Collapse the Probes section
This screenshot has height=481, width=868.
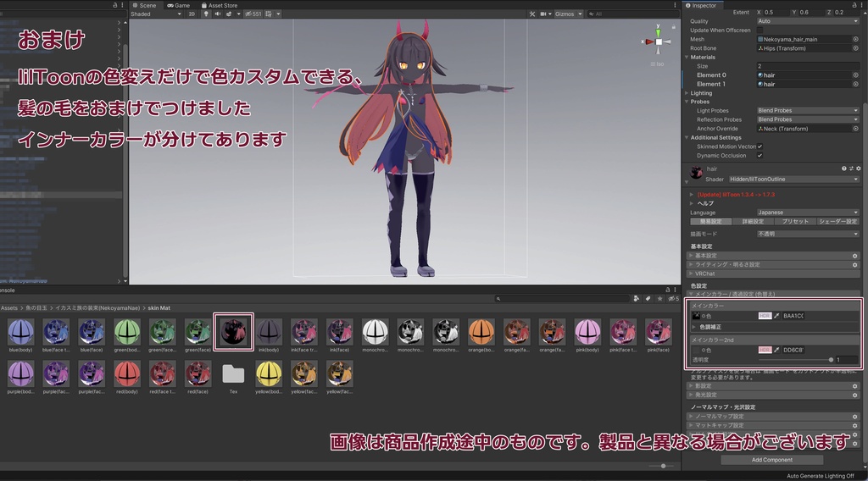(x=687, y=102)
